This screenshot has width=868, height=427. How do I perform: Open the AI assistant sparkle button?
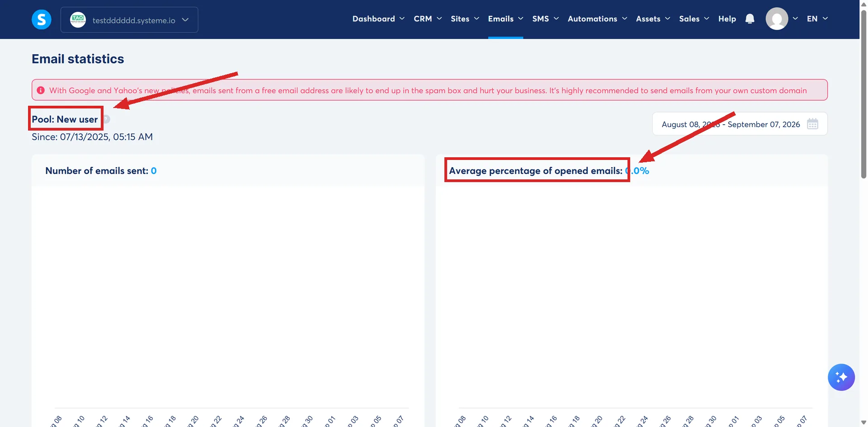tap(841, 377)
